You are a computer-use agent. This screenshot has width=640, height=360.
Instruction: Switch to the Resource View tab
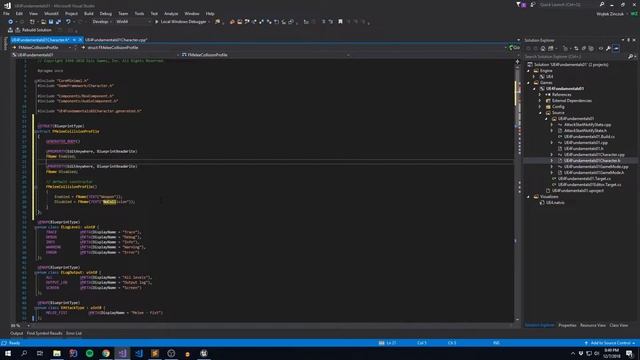(592, 325)
